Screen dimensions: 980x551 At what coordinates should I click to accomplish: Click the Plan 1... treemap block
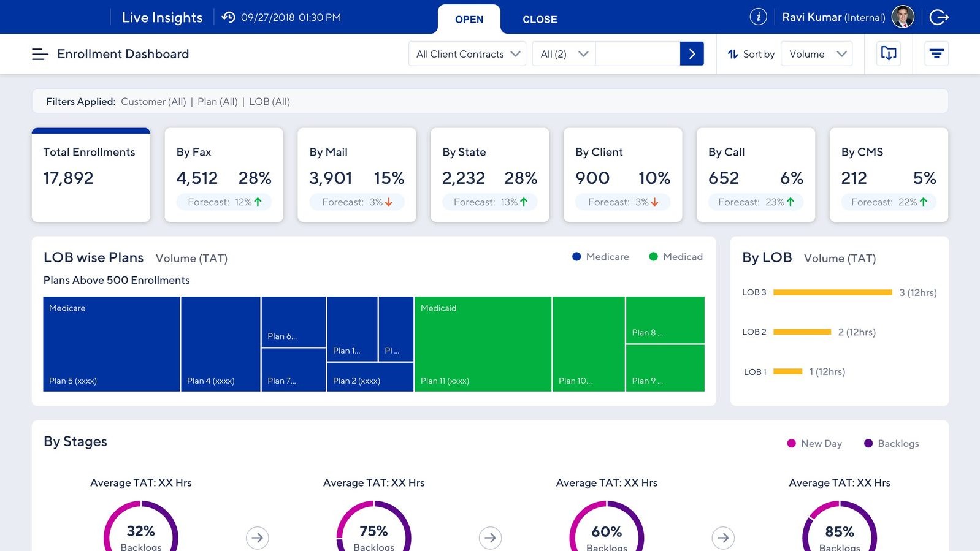tap(353, 329)
